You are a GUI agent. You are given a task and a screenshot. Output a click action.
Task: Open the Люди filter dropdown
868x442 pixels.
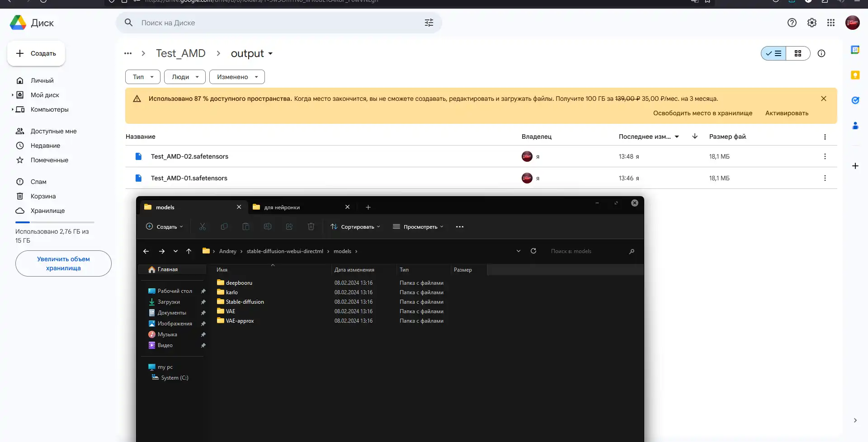(185, 77)
